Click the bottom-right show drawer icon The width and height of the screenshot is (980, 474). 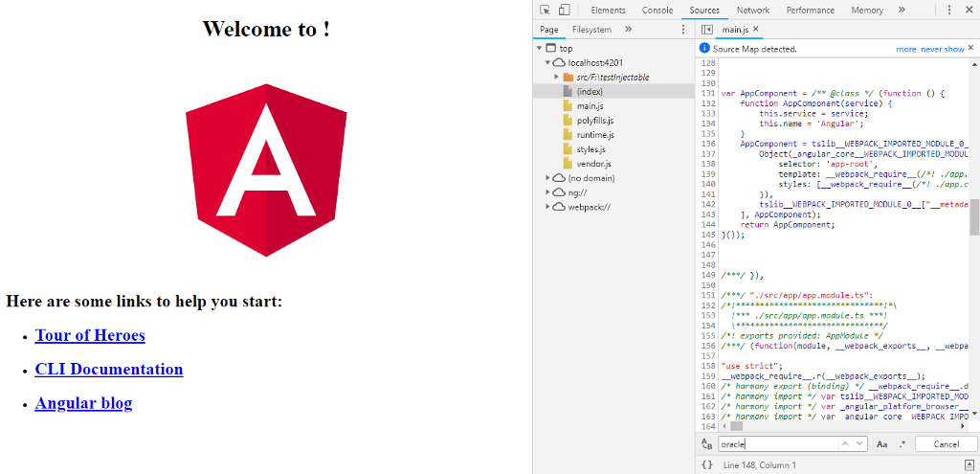click(969, 464)
